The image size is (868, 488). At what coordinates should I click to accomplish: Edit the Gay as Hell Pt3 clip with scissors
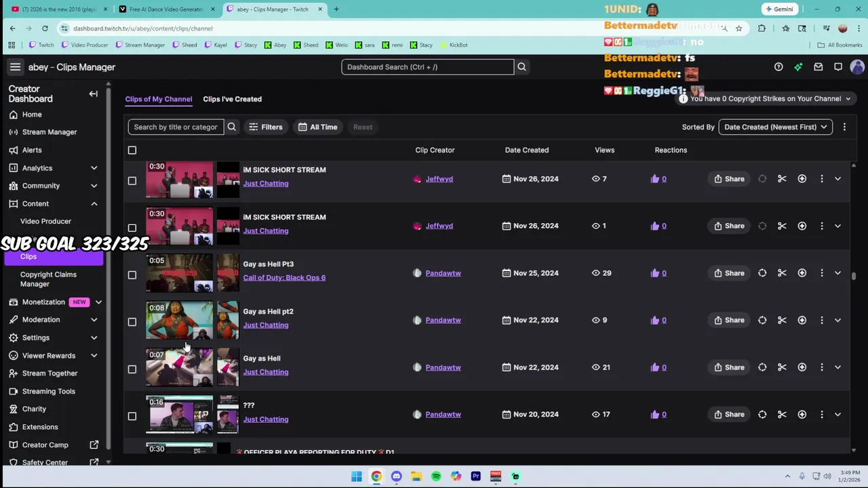(x=782, y=273)
